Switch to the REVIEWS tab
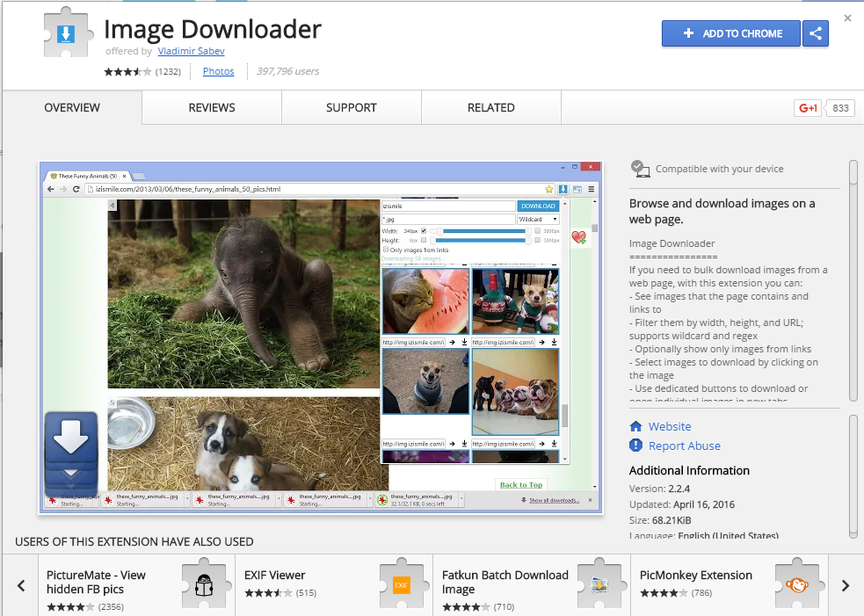864x616 pixels. [212, 107]
